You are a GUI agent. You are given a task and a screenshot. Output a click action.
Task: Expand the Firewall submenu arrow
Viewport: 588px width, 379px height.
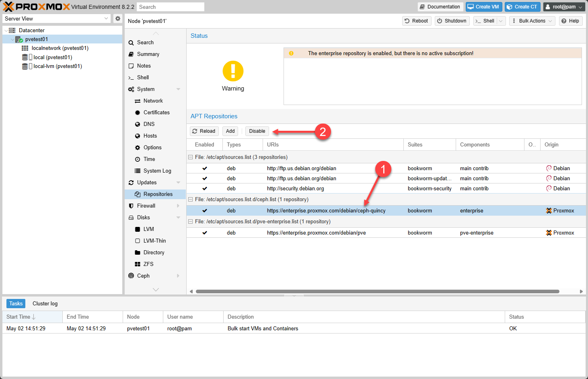point(178,206)
